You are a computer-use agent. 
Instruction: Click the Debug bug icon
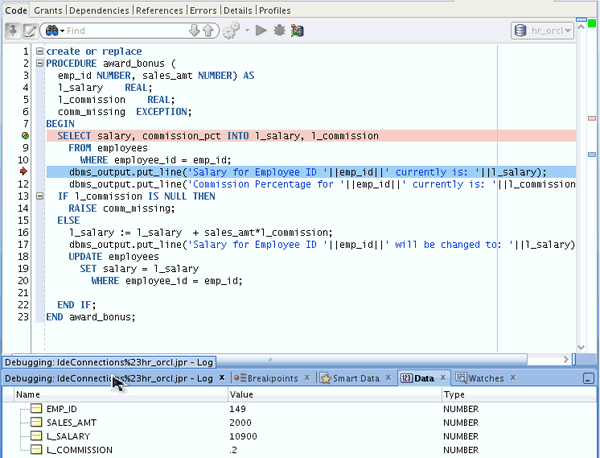pyautogui.click(x=279, y=31)
